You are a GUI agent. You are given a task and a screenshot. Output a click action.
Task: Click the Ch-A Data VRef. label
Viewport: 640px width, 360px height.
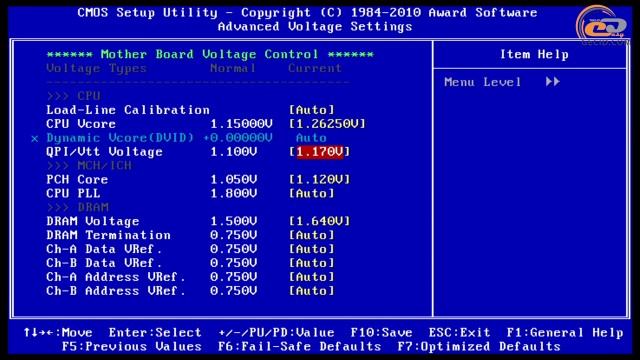[104, 249]
